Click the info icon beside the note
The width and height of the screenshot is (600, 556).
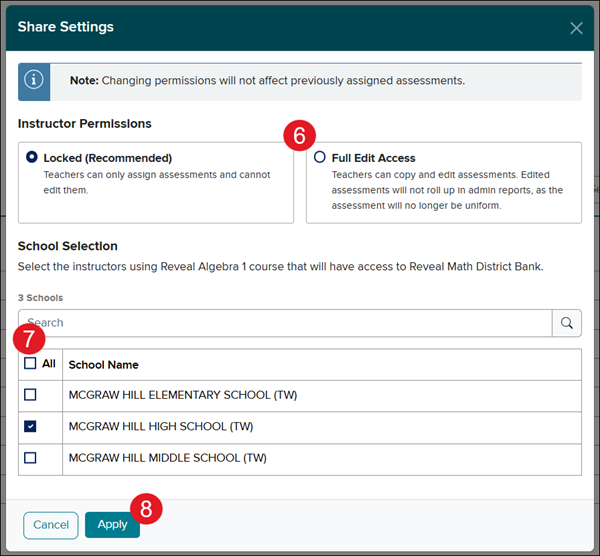[x=34, y=80]
